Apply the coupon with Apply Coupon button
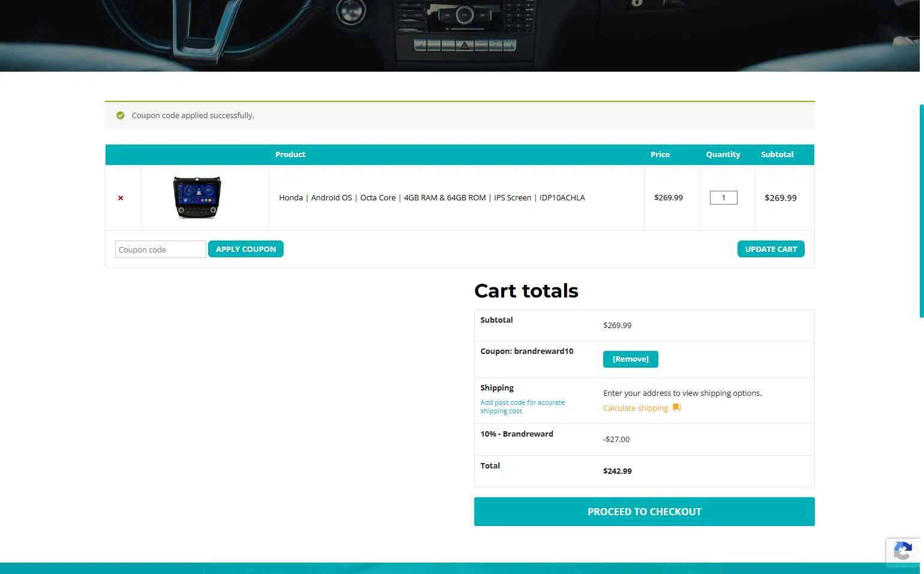The image size is (924, 574). (x=246, y=249)
